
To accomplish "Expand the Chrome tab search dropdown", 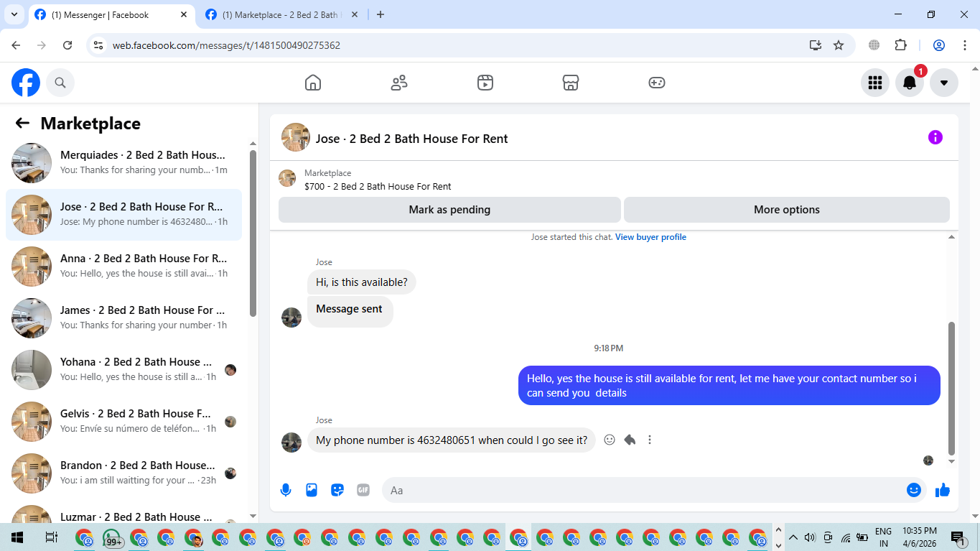I will click(14, 14).
